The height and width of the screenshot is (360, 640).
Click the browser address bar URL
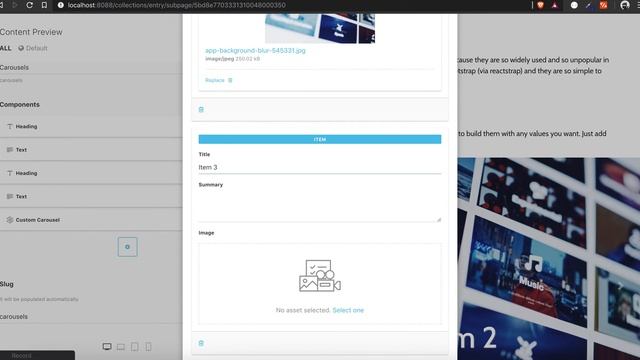pos(177,5)
